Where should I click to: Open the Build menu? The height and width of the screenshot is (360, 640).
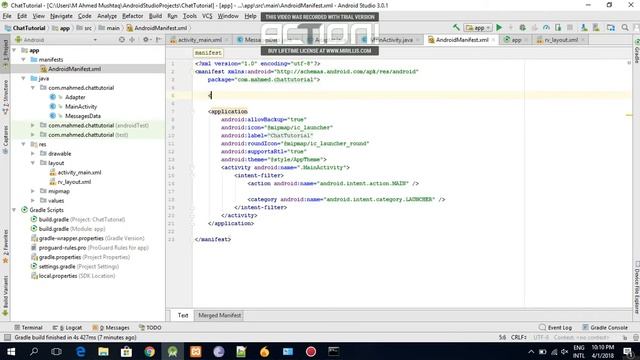[155, 16]
